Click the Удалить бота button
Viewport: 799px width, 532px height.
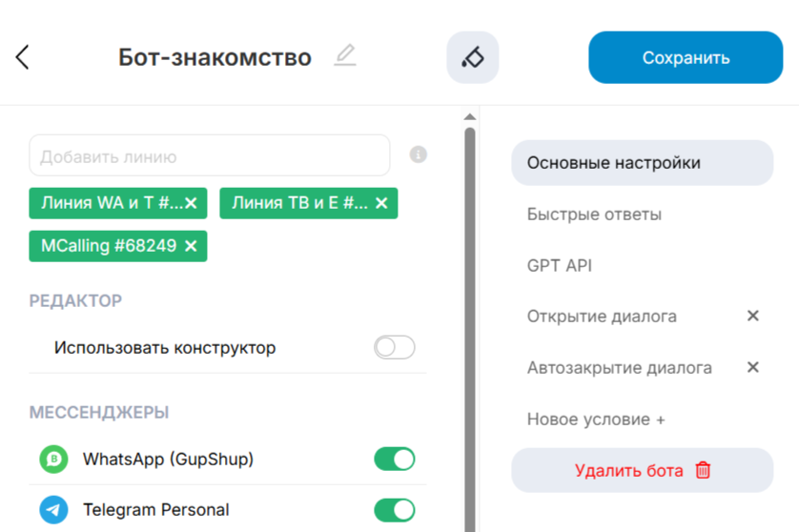tap(642, 470)
